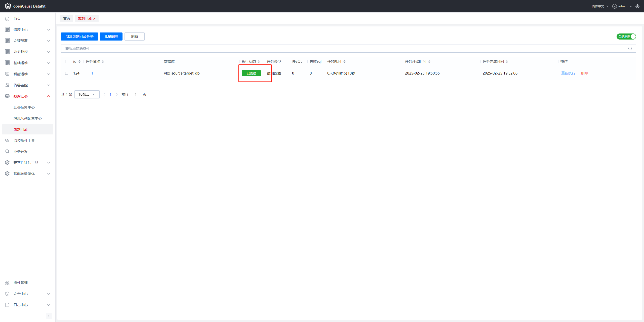Viewport: 644px width, 322px height.
Task: Click the 重新执行 link for task 124
Action: click(568, 73)
